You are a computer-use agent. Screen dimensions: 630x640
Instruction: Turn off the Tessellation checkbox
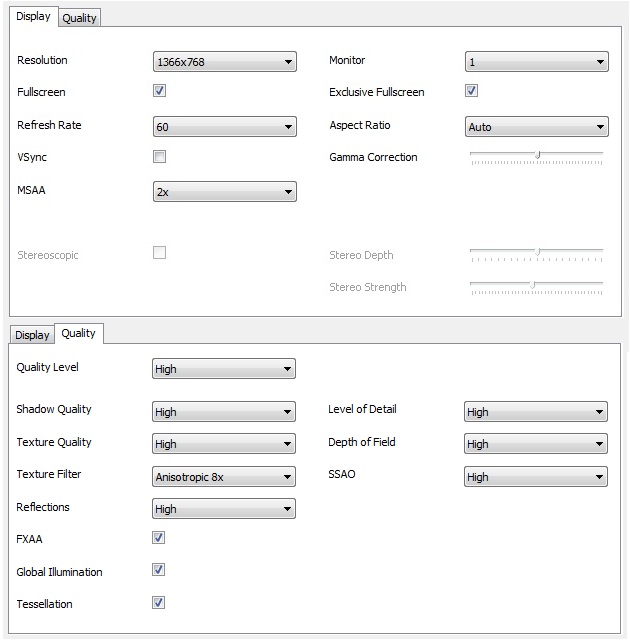coord(158,603)
